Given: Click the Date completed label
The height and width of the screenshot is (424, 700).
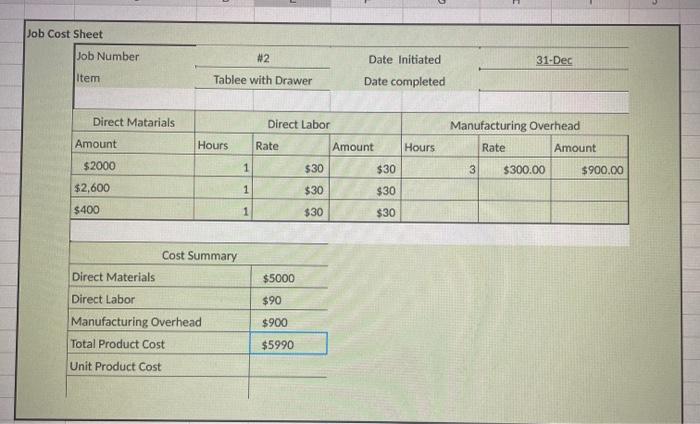Looking at the screenshot, I should point(404,81).
